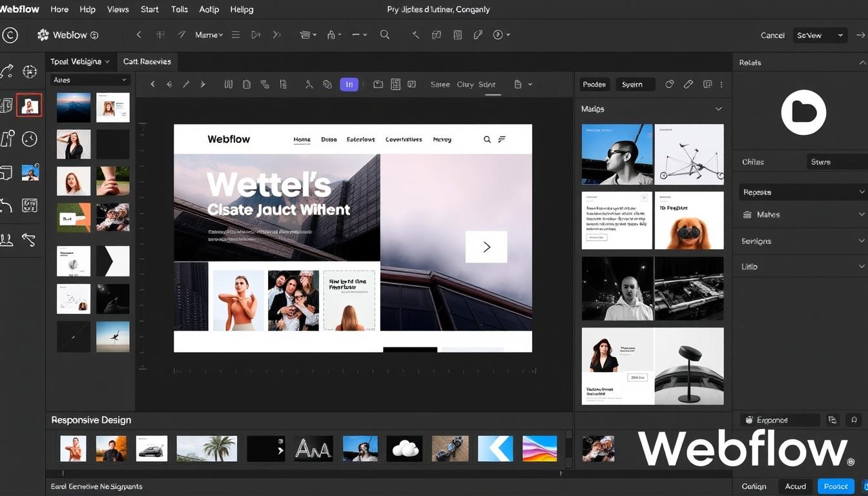The height and width of the screenshot is (496, 868).
Task: Open the three-dot menu in right panel header
Action: [721, 84]
